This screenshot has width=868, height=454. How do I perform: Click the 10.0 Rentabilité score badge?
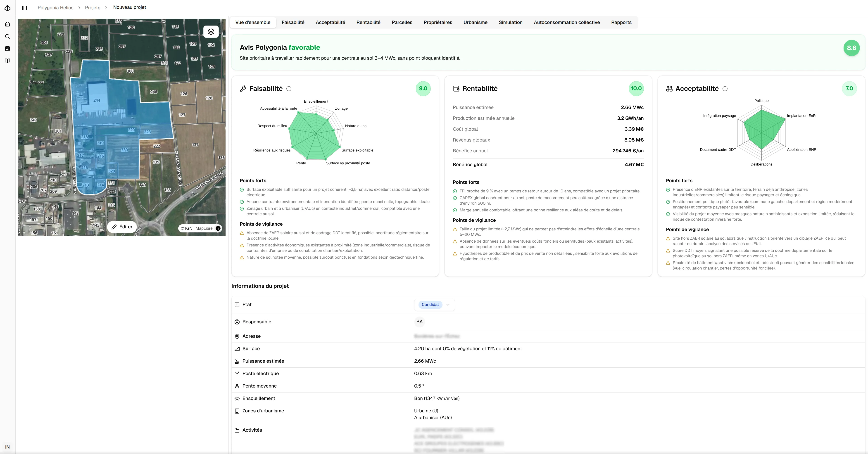pos(636,89)
